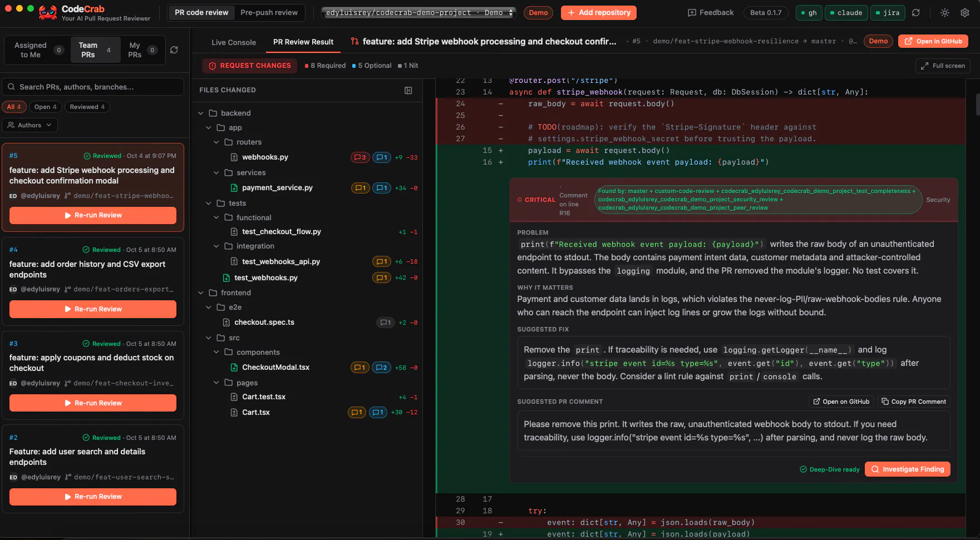The image size is (980, 540).
Task: Click Open in GitHub button
Action: point(933,41)
